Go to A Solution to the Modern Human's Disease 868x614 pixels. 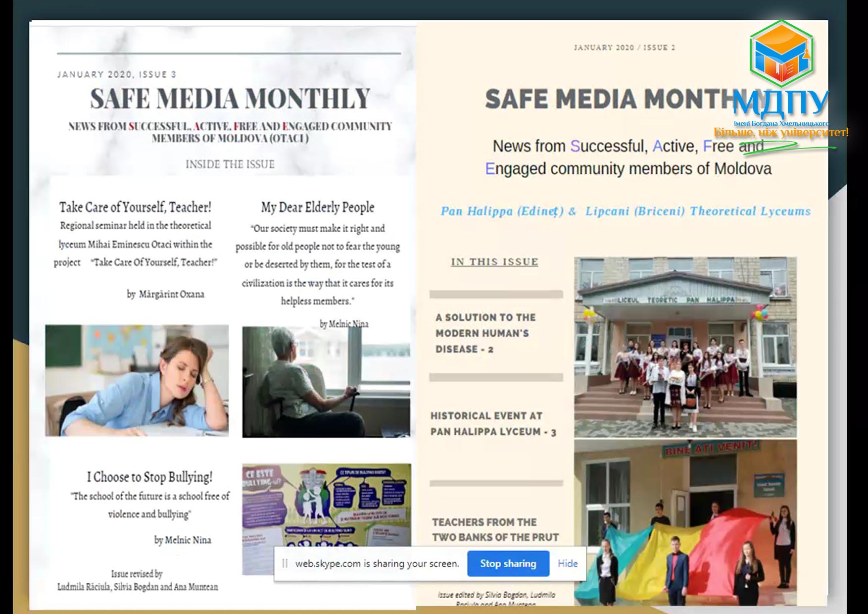(x=485, y=333)
